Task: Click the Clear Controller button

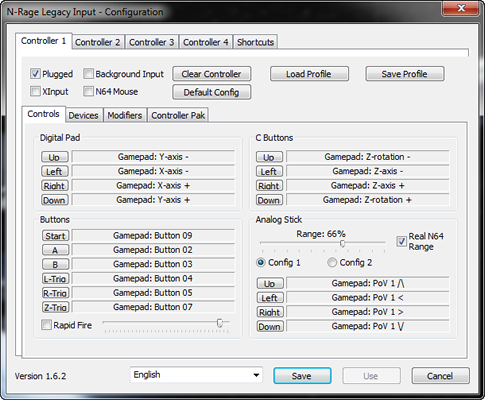Action: (211, 74)
